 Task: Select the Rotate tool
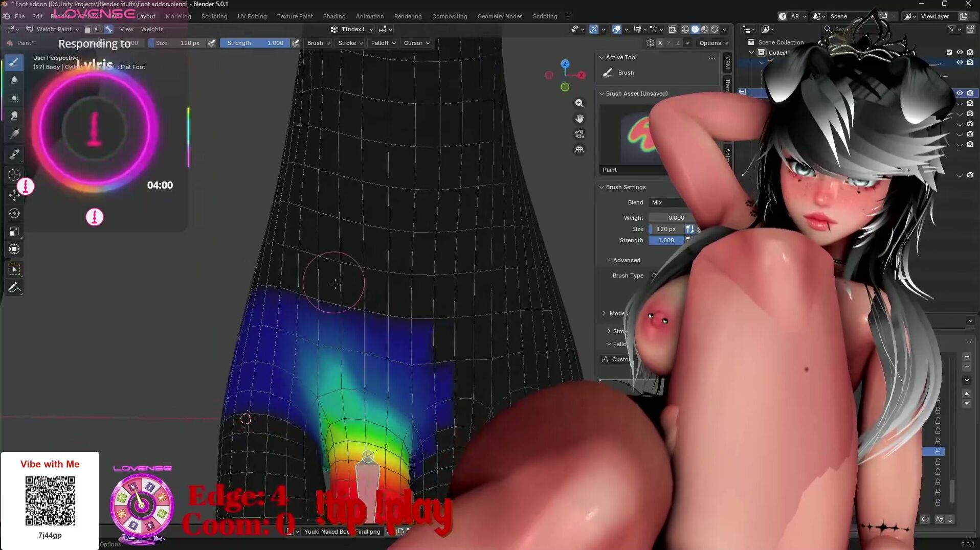pyautogui.click(x=14, y=213)
